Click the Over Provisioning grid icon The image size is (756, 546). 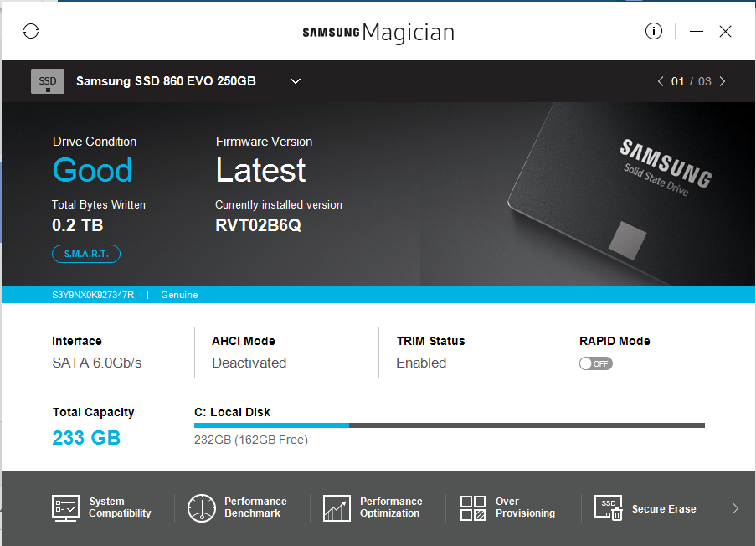[472, 508]
